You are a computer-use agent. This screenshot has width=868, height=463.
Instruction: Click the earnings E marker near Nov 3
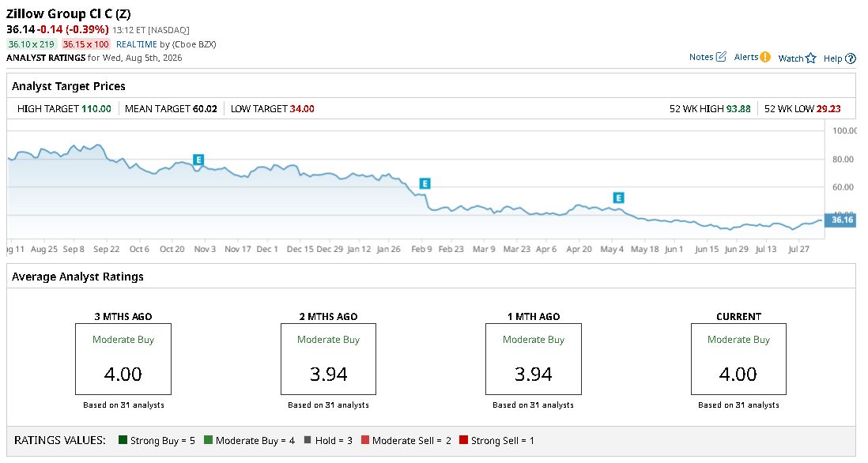[x=198, y=160]
